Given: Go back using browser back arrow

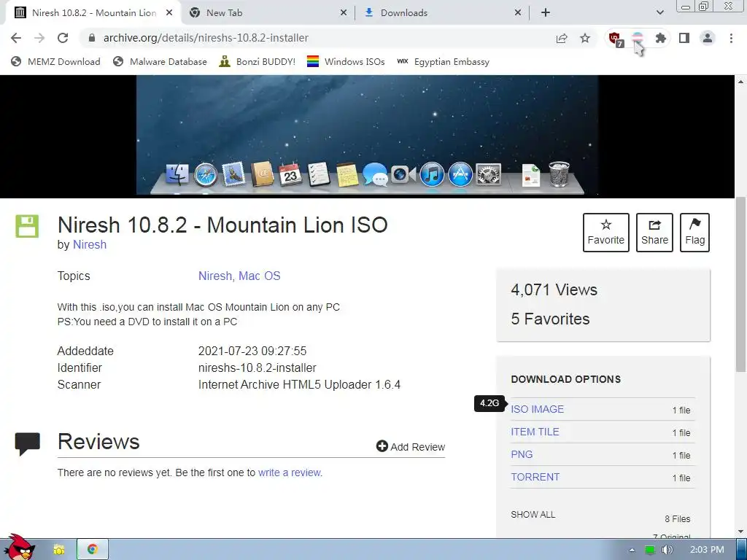Looking at the screenshot, I should pyautogui.click(x=16, y=38).
